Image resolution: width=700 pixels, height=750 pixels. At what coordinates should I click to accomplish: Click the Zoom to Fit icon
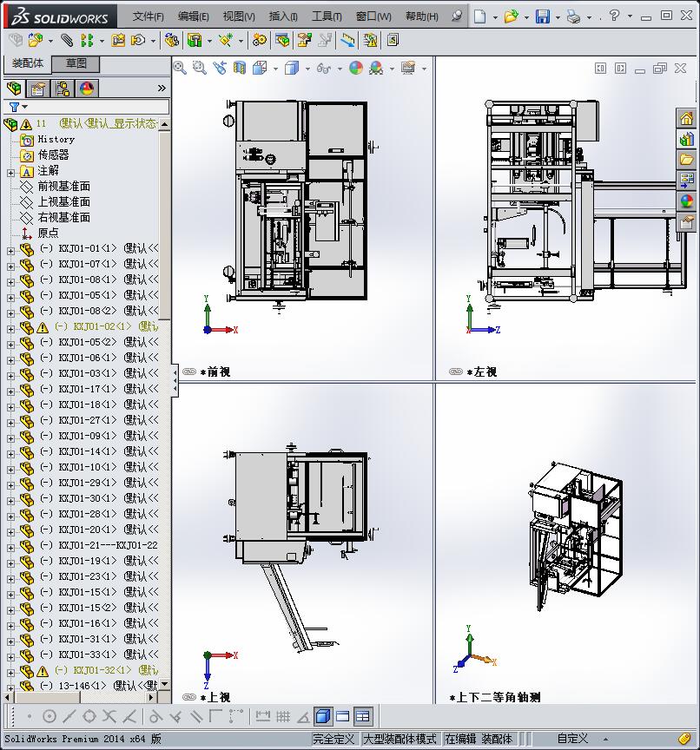pyautogui.click(x=180, y=68)
